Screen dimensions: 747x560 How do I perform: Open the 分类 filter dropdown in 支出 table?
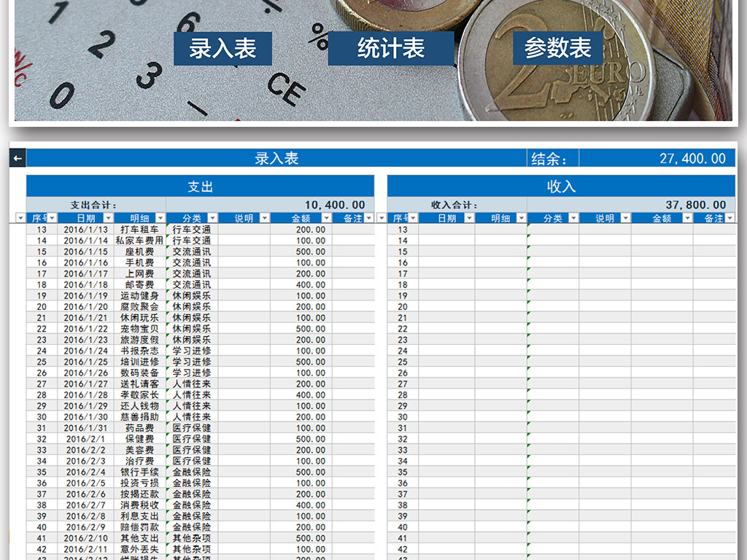pyautogui.click(x=212, y=218)
